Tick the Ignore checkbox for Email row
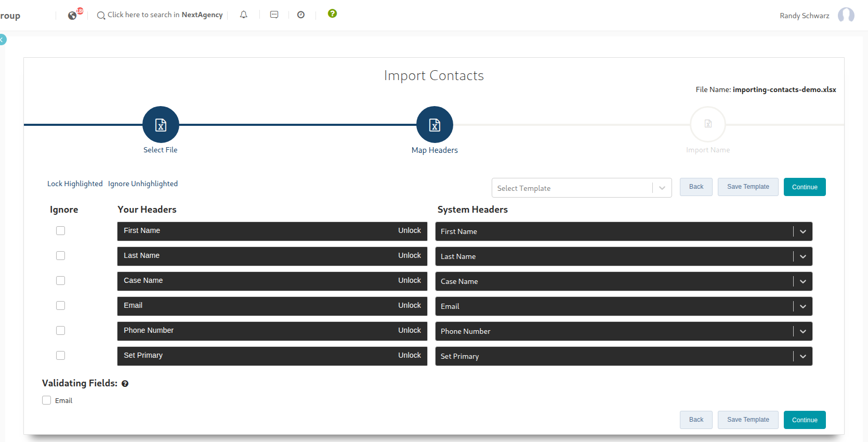Screen dimensions: 868x442 (x=61, y=305)
